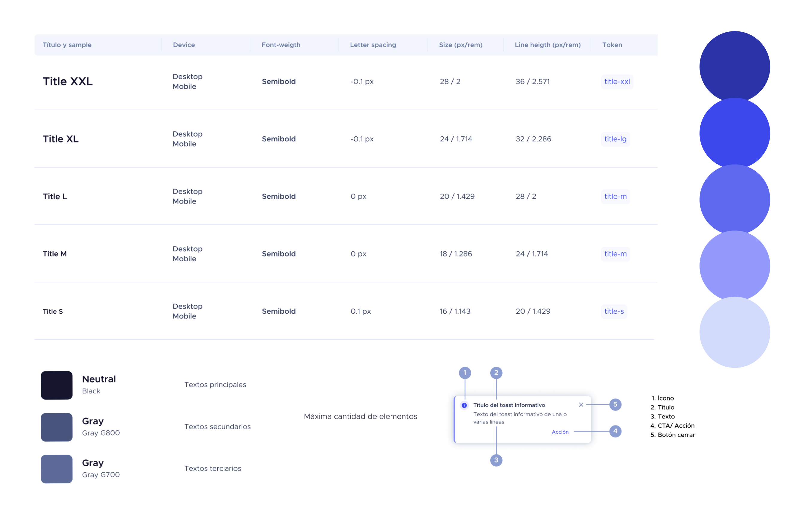The image size is (812, 507).
Task: Click the 'Title L' sample text
Action: (x=55, y=197)
